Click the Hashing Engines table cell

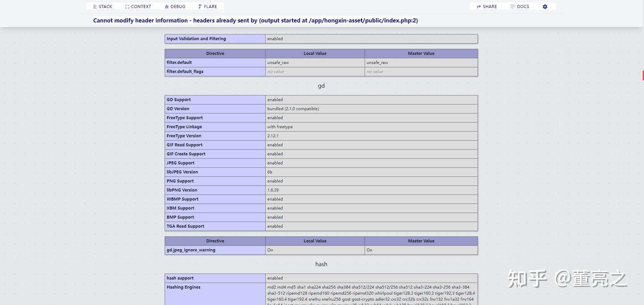pyautogui.click(x=187, y=286)
